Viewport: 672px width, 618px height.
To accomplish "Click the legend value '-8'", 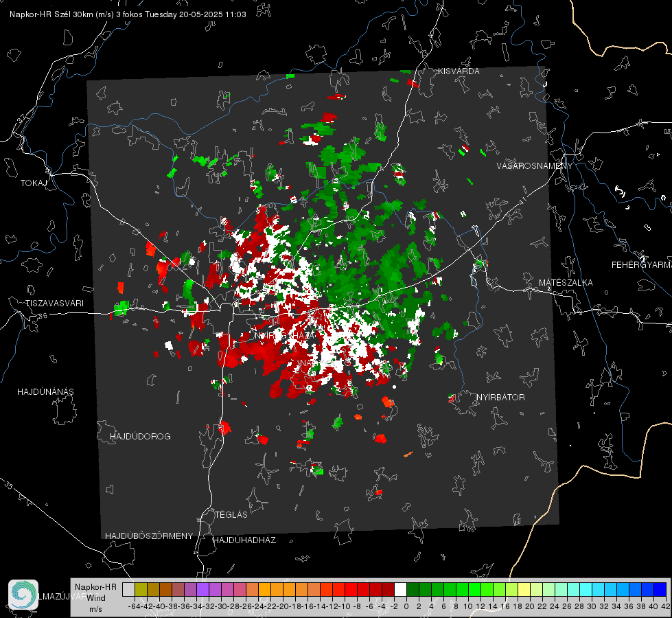I will (x=356, y=606).
